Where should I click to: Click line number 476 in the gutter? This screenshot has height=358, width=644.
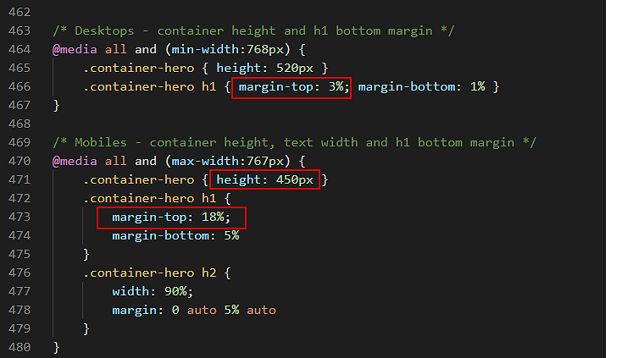19,273
